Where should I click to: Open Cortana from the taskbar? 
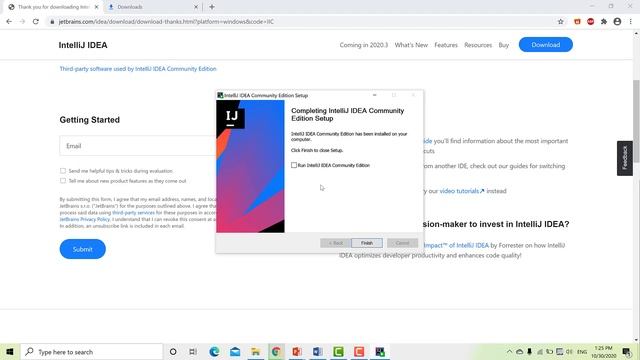point(173,351)
